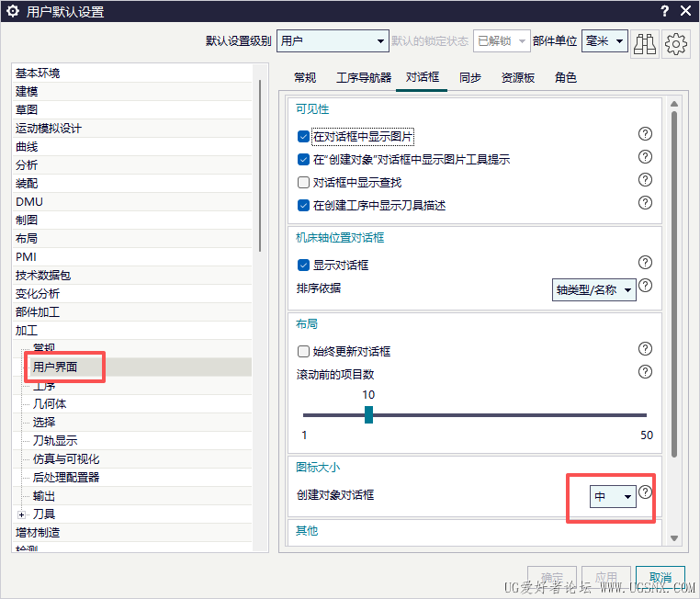Select 运动模拟设计 category

[x=132, y=129]
